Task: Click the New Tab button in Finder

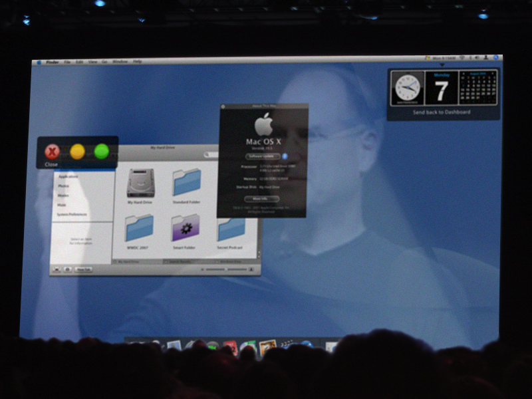Action: (x=83, y=269)
